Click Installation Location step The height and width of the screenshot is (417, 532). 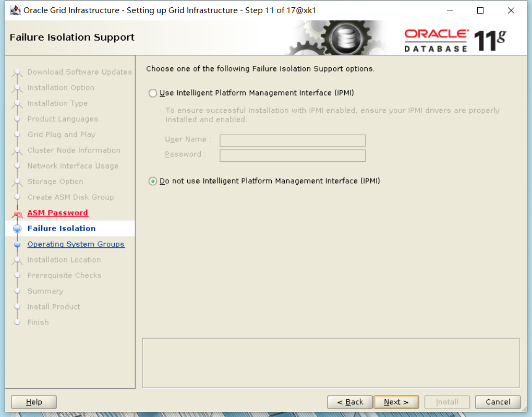64,260
